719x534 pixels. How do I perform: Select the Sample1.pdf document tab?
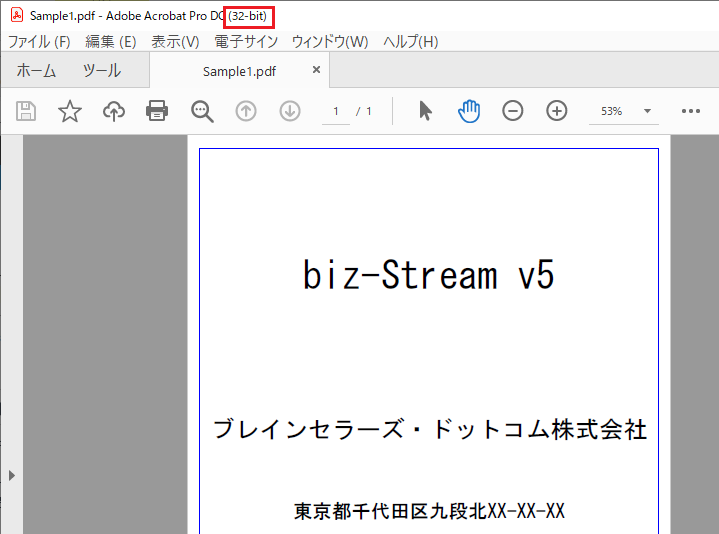click(x=239, y=71)
